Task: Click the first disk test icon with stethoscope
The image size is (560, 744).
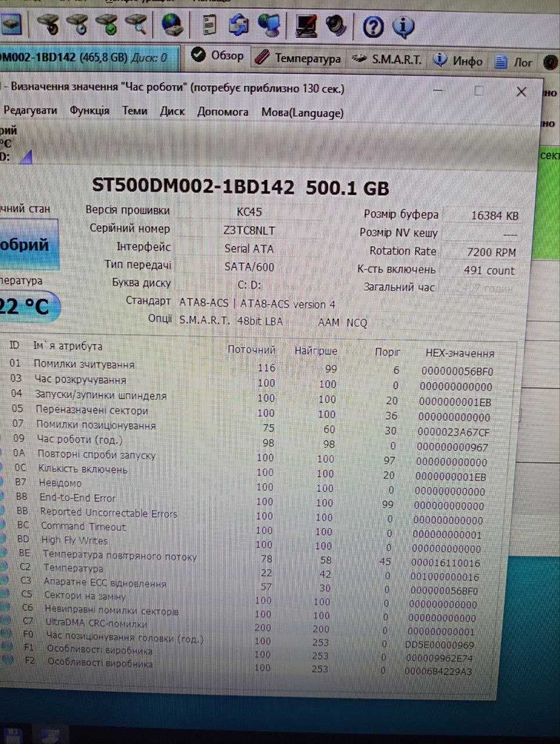Action: point(49,24)
